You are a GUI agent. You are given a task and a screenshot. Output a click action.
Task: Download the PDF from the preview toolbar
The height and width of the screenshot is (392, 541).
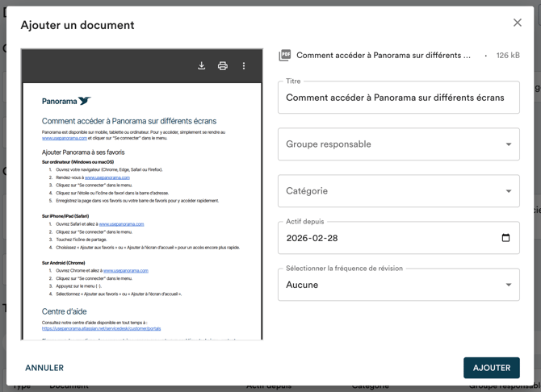coord(202,66)
